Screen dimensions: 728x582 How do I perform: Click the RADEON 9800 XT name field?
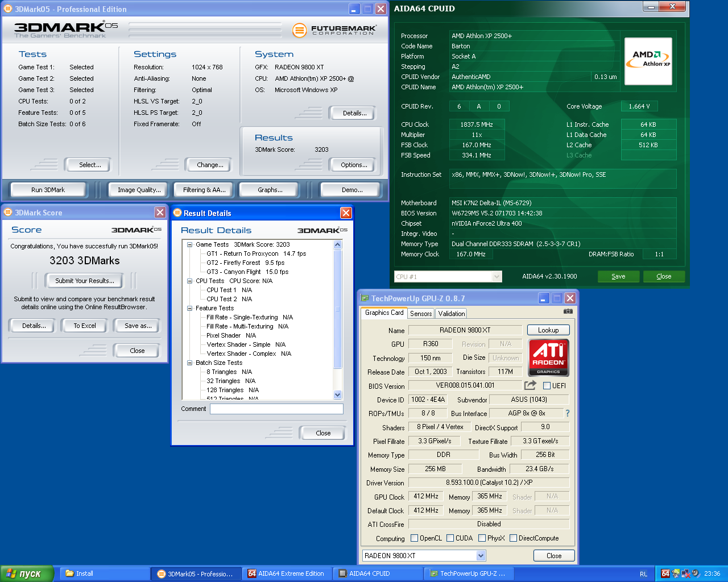(465, 330)
